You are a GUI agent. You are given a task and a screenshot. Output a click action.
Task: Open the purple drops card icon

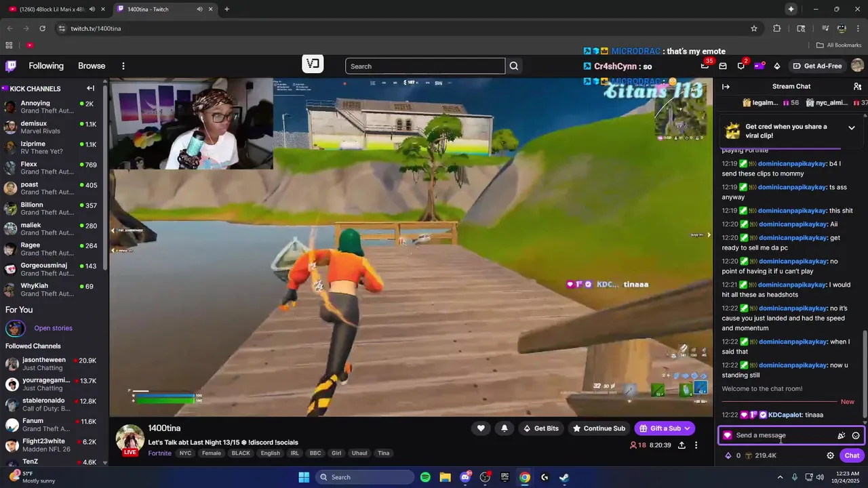pyautogui.click(x=759, y=66)
